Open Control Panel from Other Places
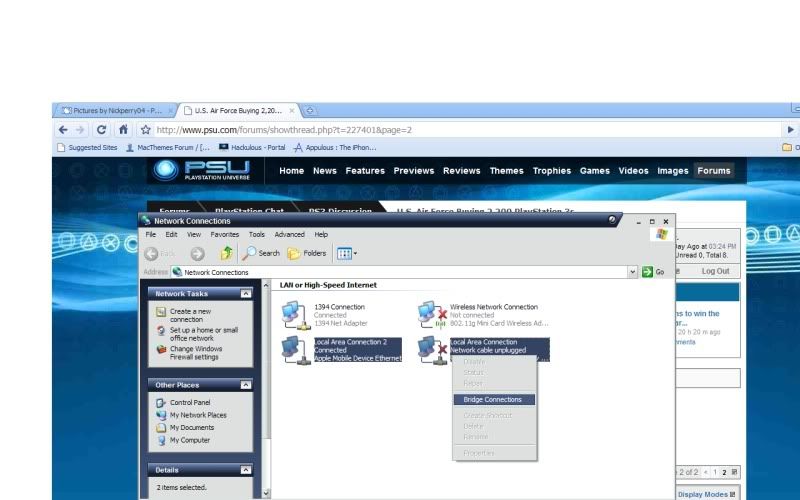 [189, 403]
